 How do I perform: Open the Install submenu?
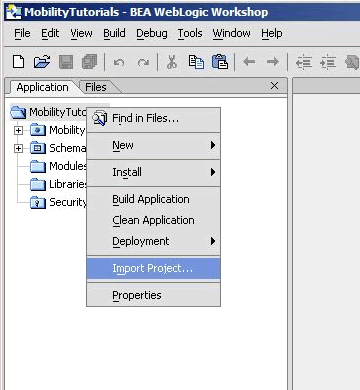tap(153, 172)
